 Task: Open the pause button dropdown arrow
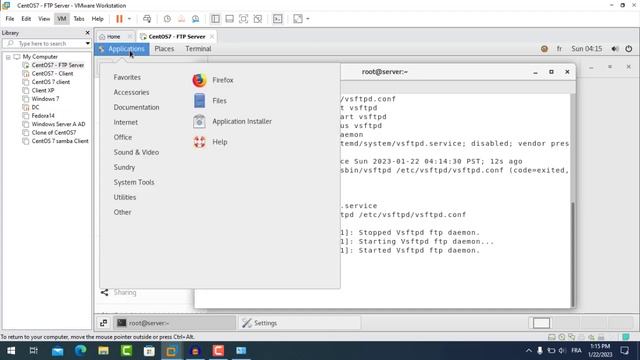(129, 19)
